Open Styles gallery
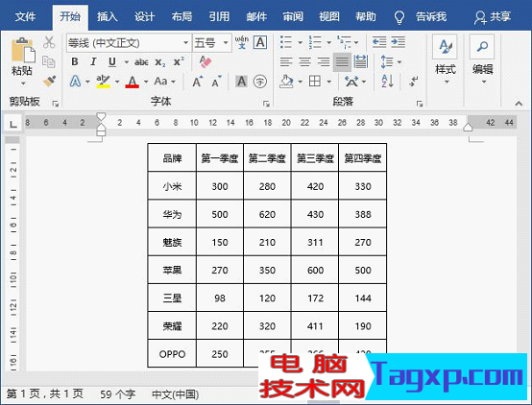Image resolution: width=532 pixels, height=405 pixels. (445, 60)
